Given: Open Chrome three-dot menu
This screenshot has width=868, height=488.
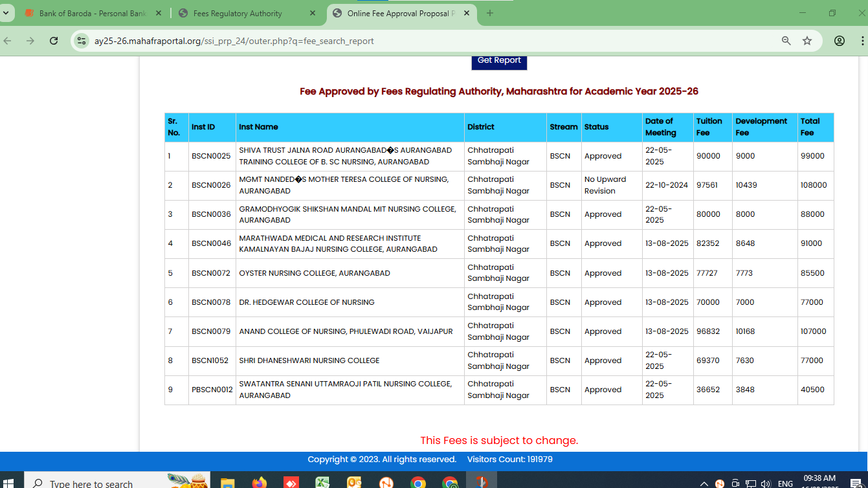Looking at the screenshot, I should pyautogui.click(x=862, y=41).
